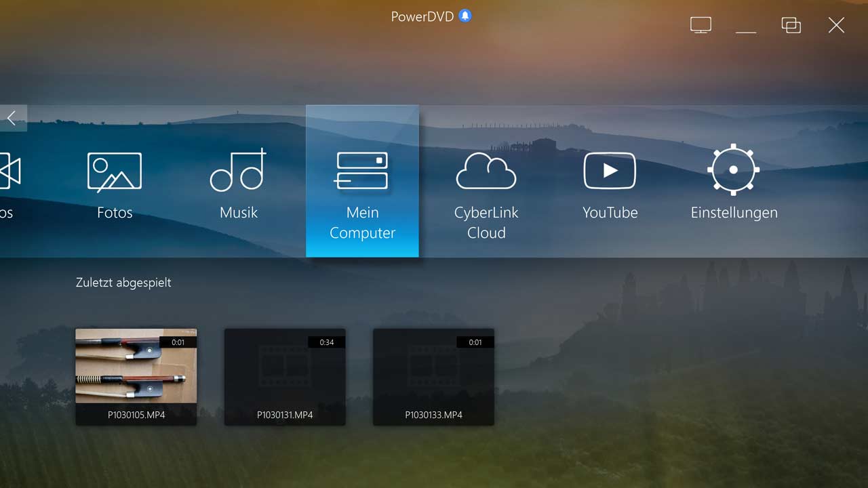
Task: Switch to TV mode using the monitor icon
Action: 701,25
